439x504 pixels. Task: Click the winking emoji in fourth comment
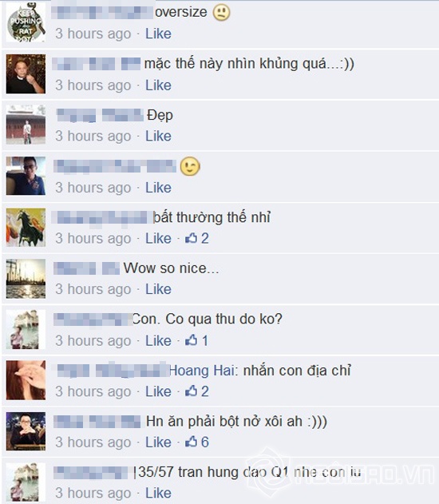(x=190, y=166)
